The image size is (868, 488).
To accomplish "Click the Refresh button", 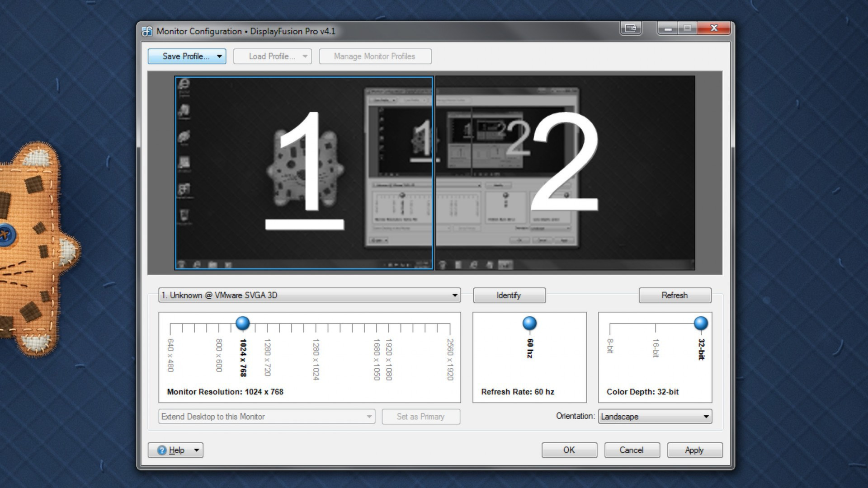I will pos(675,295).
